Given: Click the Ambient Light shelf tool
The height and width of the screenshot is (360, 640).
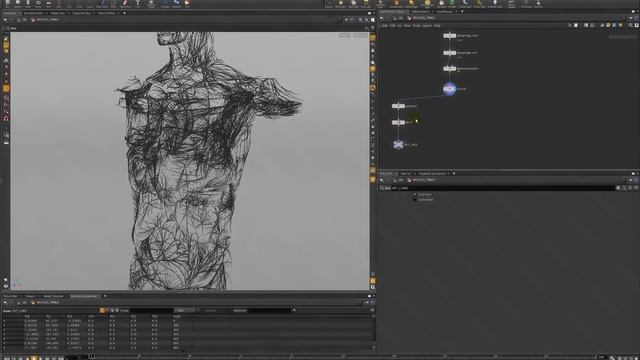Looking at the screenshot, I should [495, 3].
